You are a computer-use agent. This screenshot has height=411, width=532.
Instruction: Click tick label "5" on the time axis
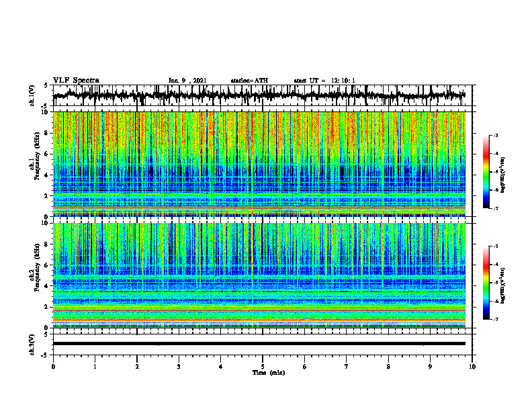coord(263,367)
